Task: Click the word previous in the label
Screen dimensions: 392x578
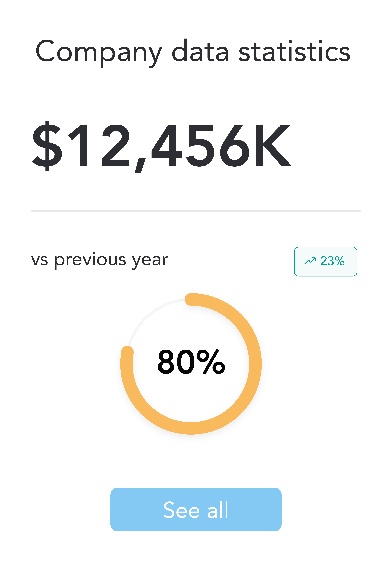Action: tap(90, 260)
